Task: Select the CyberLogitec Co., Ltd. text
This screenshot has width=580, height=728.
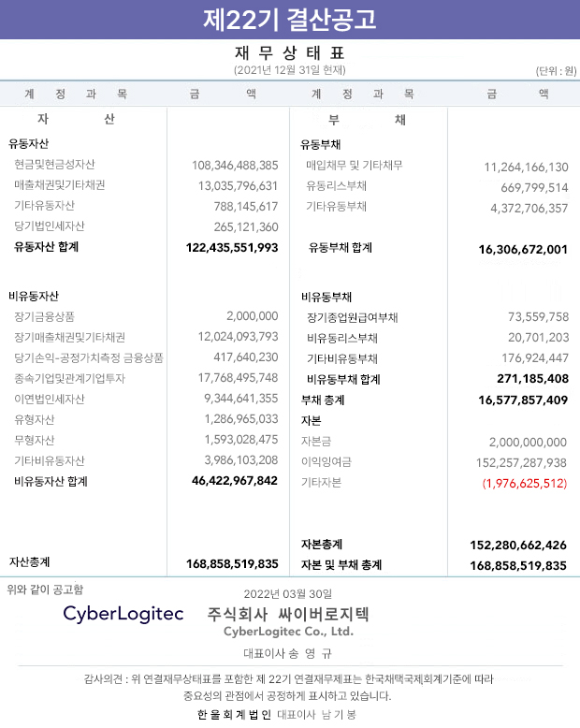Action: [289, 632]
